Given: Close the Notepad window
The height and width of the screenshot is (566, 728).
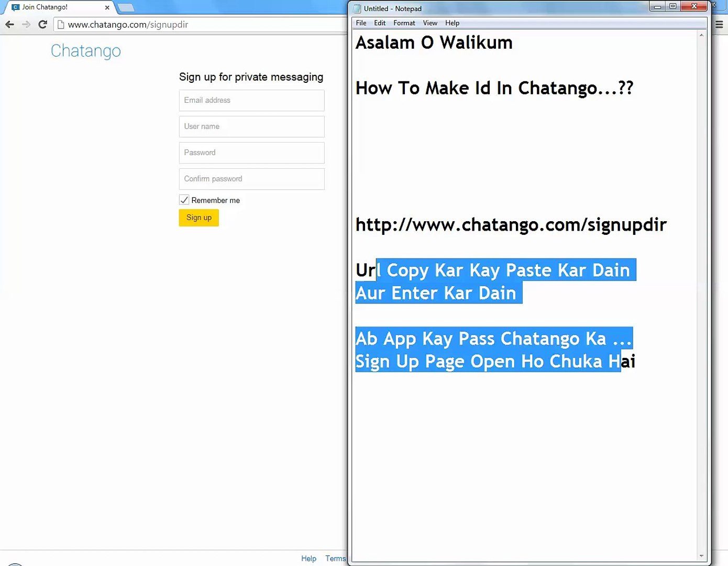Looking at the screenshot, I should (694, 7).
